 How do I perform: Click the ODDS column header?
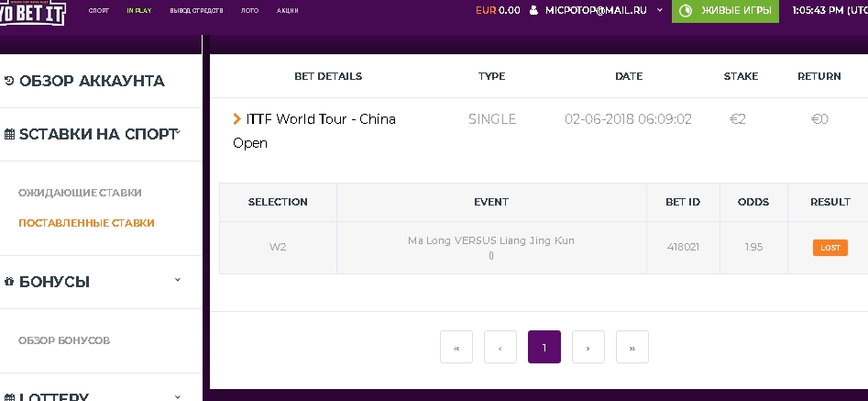coord(753,202)
